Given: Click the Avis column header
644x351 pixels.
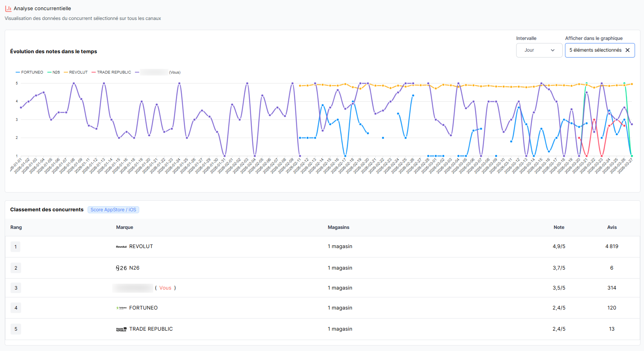Looking at the screenshot, I should [612, 227].
